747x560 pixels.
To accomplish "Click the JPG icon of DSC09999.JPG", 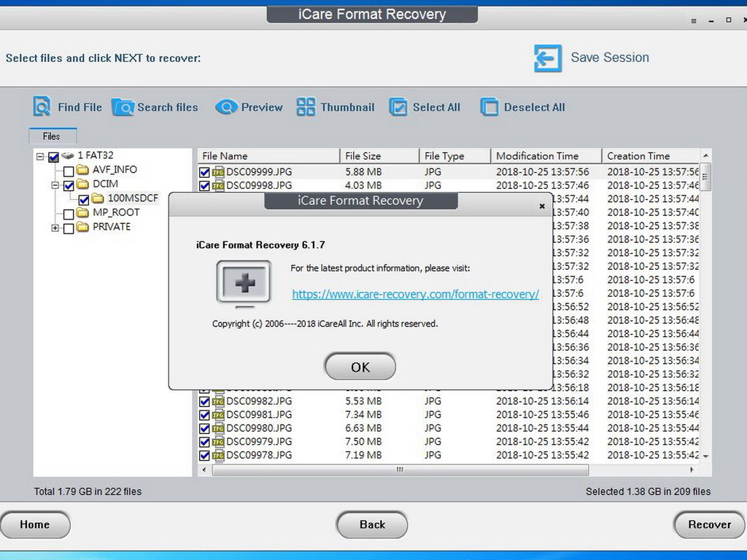I will (218, 172).
